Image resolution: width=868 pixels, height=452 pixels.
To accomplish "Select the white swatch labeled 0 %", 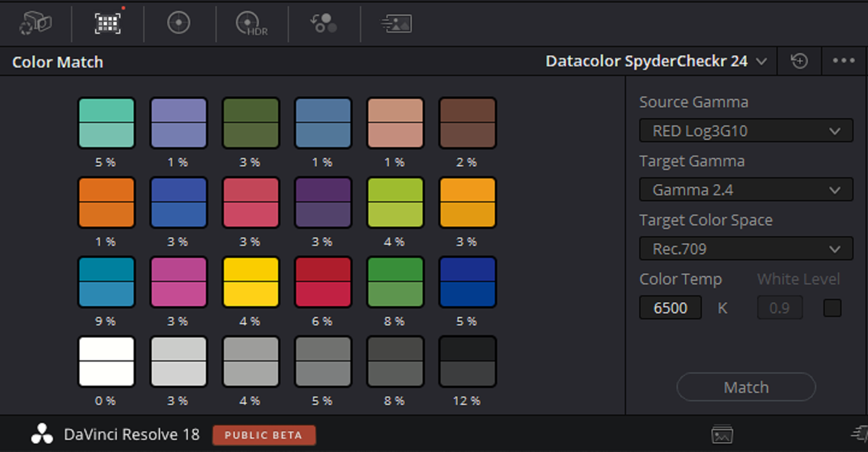I will (x=106, y=362).
